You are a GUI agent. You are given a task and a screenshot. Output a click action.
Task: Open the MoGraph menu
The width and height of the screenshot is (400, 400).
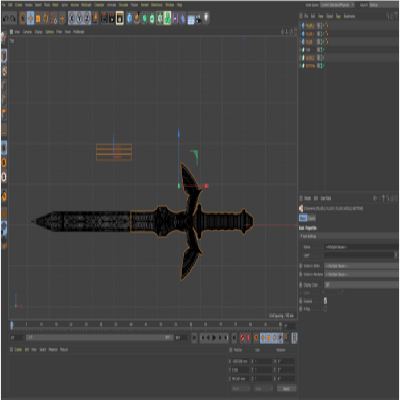[x=86, y=5]
